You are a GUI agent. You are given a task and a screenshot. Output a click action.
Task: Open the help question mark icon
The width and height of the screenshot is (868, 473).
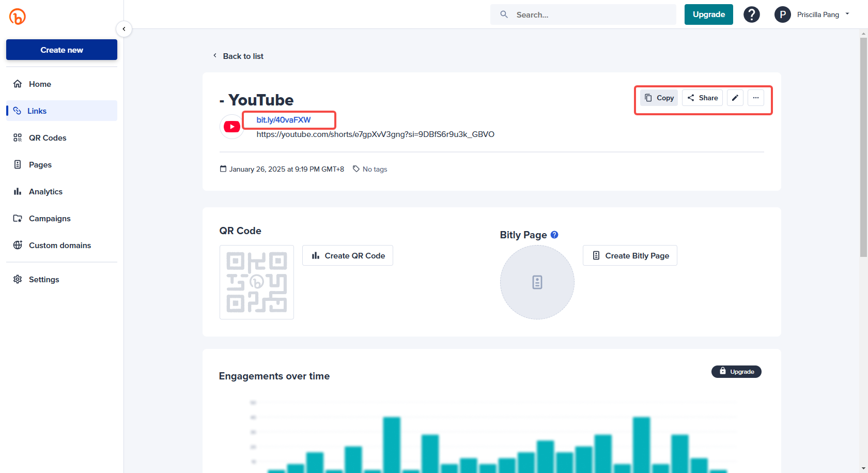(752, 14)
